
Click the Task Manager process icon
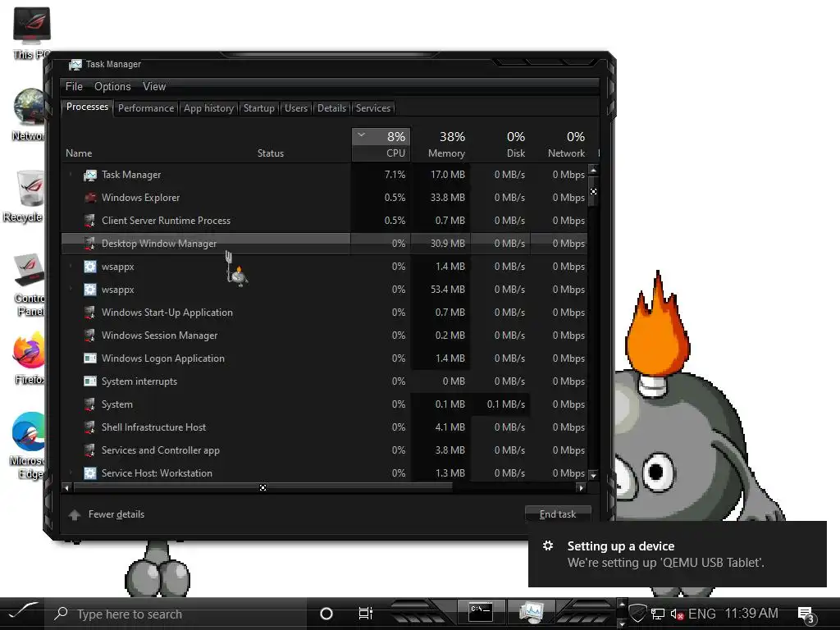click(90, 176)
